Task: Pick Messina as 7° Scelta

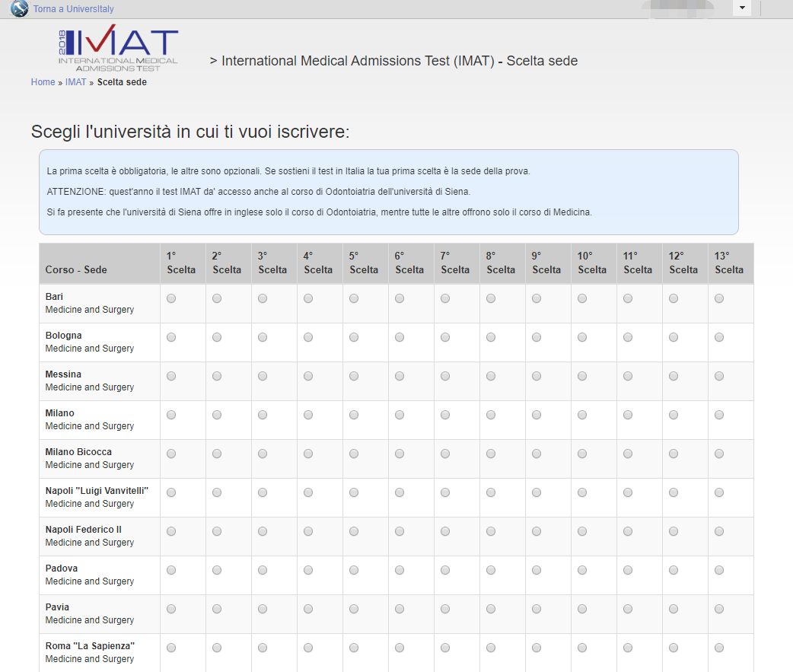Action: pyautogui.click(x=445, y=376)
